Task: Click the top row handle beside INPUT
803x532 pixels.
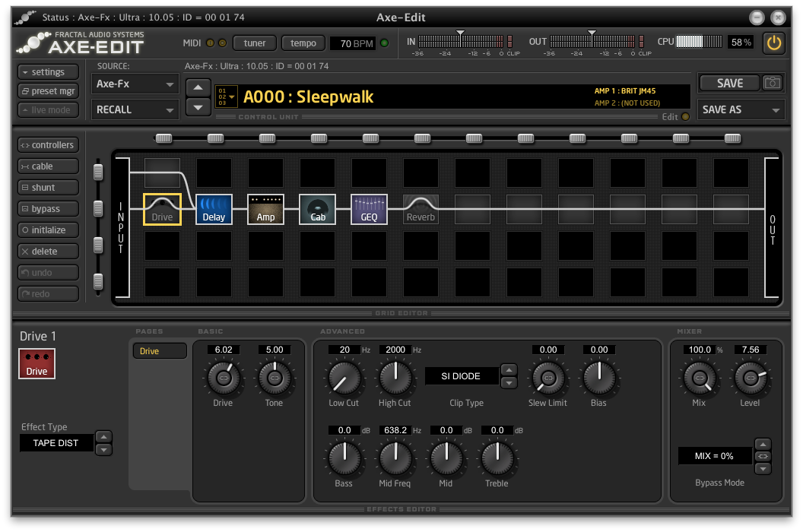Action: point(98,172)
